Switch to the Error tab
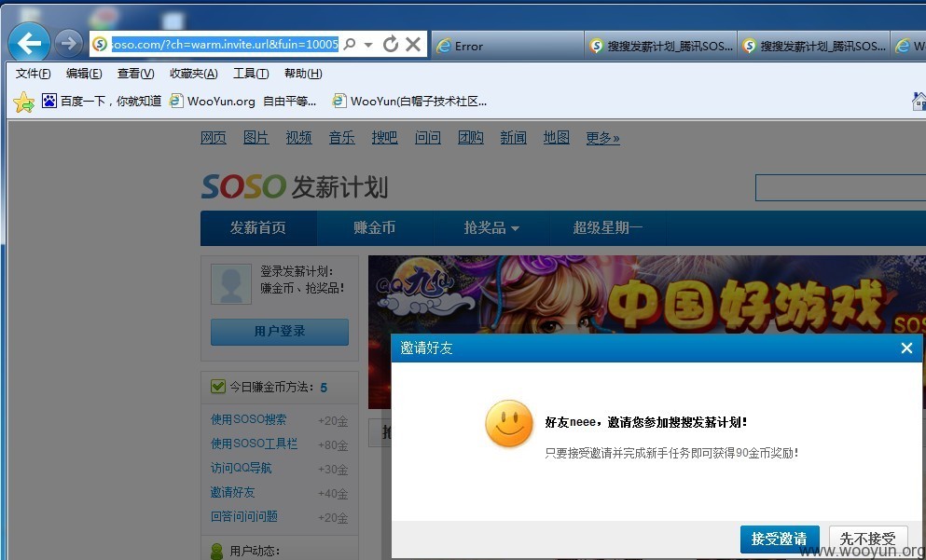This screenshot has width=926, height=560. 508,46
